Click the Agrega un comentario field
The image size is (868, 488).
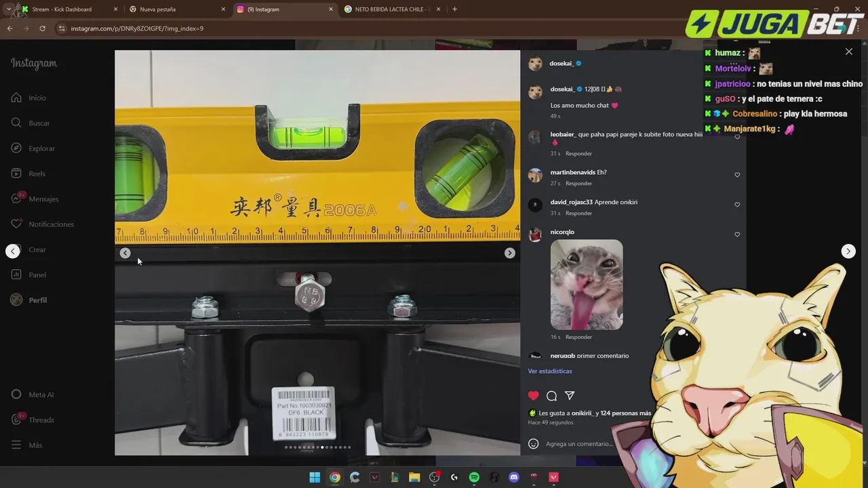coord(580,444)
